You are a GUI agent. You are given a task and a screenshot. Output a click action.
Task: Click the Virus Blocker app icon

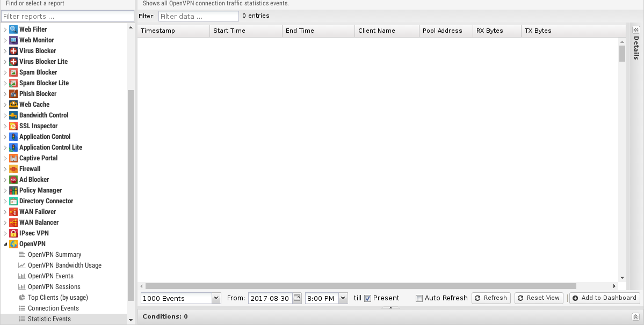click(x=13, y=51)
